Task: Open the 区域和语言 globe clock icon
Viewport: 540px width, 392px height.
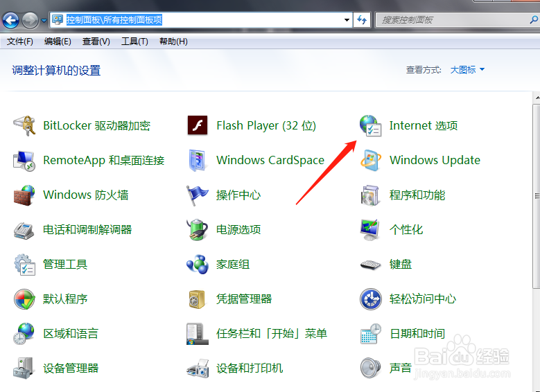Action: point(24,334)
